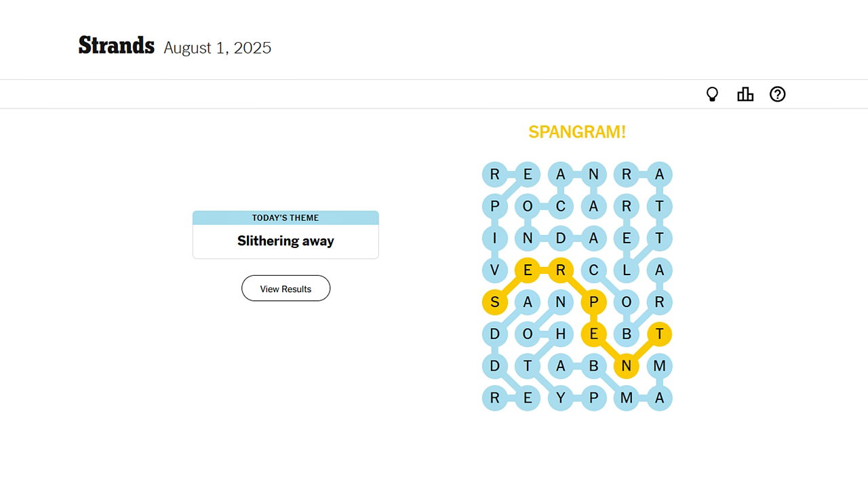This screenshot has height=488, width=868.
Task: Click the yellow P letter in the grid
Action: (593, 302)
